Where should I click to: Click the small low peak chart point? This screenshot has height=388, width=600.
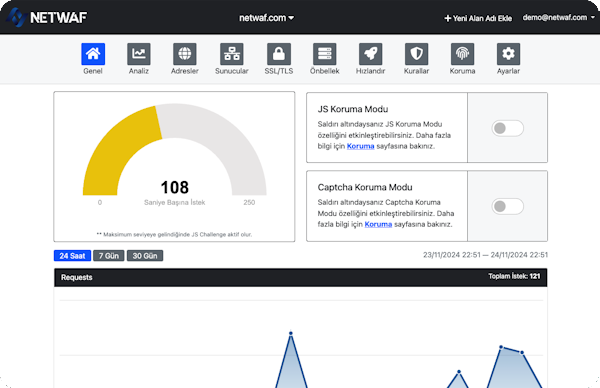[x=459, y=372]
